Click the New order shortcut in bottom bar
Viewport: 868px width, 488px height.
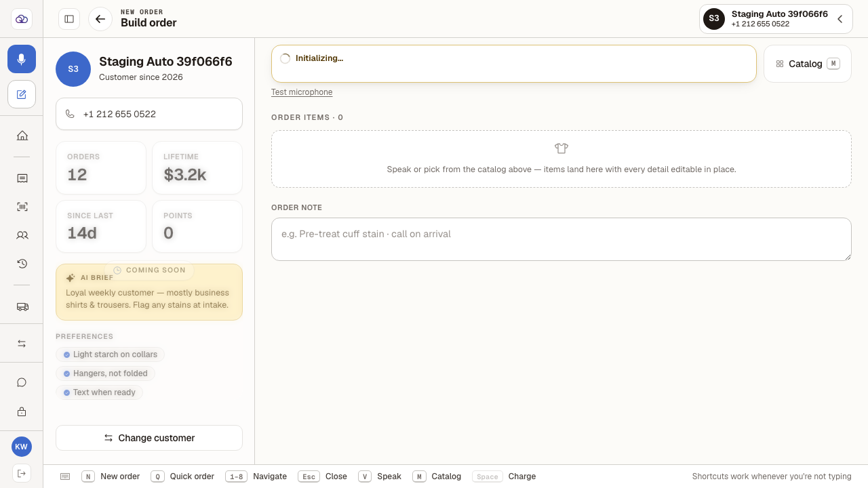coord(111,476)
